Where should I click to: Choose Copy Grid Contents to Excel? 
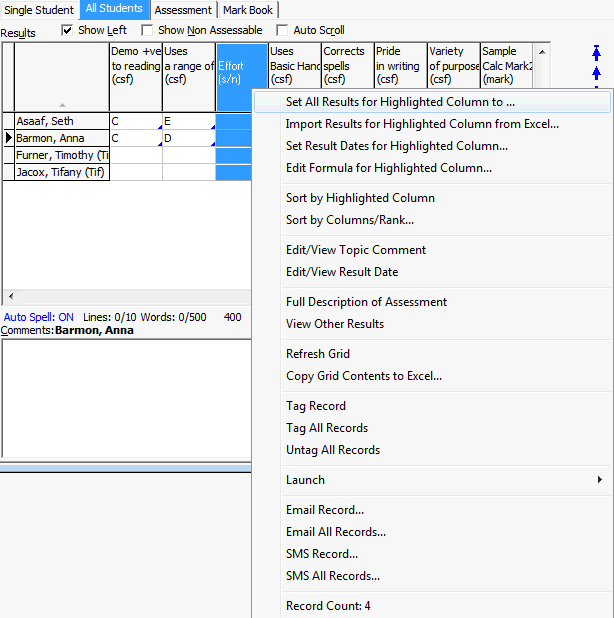coord(432,376)
